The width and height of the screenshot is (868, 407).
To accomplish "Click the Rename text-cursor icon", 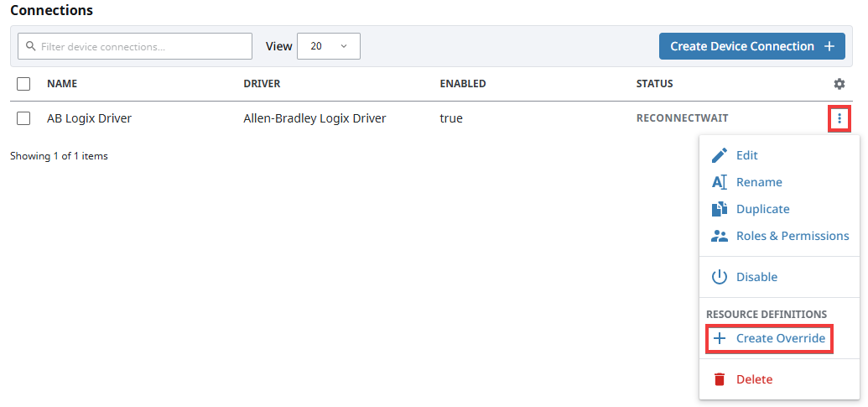I will 719,182.
